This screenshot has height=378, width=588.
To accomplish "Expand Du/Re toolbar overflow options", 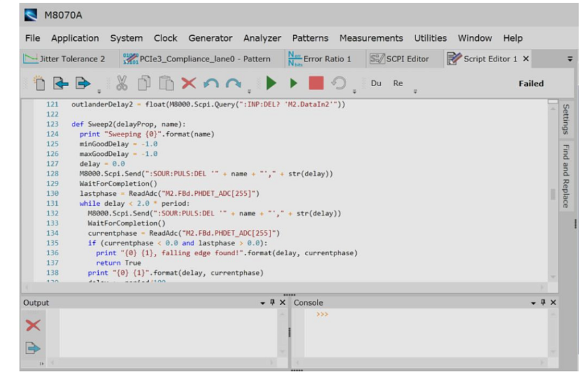I will click(415, 91).
